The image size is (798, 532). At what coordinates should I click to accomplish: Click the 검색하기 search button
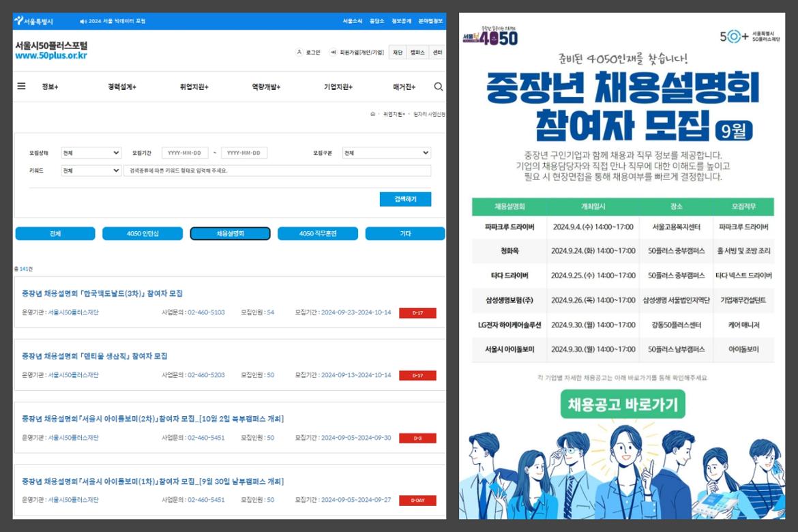click(x=405, y=199)
